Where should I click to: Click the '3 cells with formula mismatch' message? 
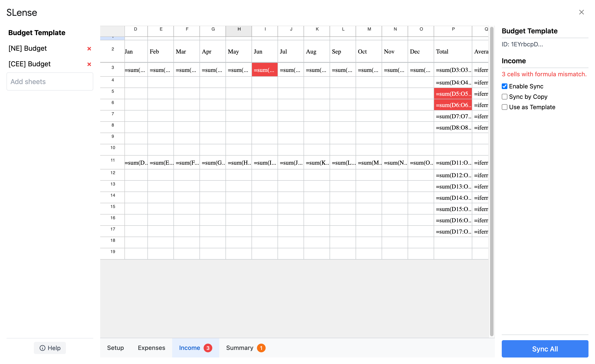click(x=544, y=74)
